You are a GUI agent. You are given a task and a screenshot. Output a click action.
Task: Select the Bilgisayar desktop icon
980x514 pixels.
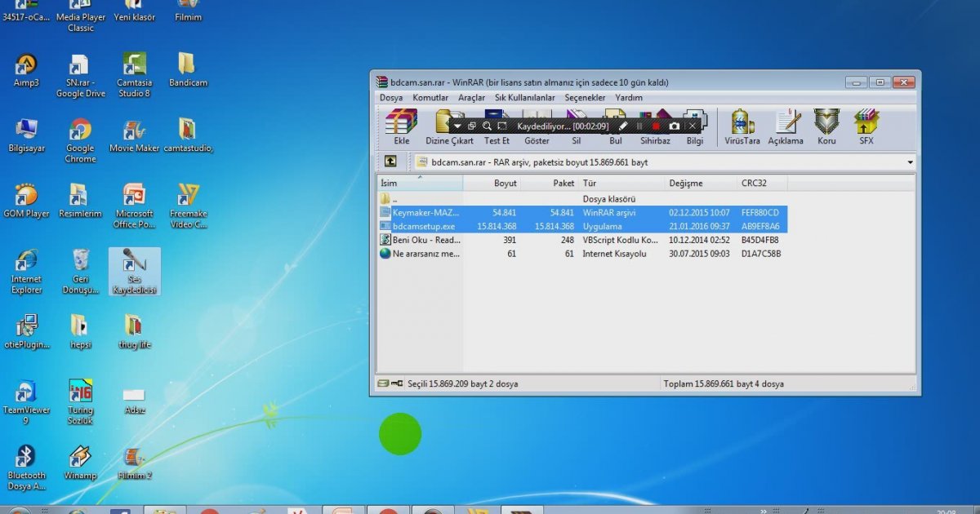tap(26, 136)
